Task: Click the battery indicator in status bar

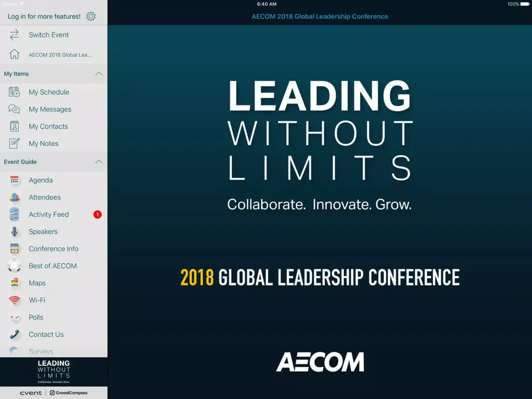Action: [x=525, y=4]
